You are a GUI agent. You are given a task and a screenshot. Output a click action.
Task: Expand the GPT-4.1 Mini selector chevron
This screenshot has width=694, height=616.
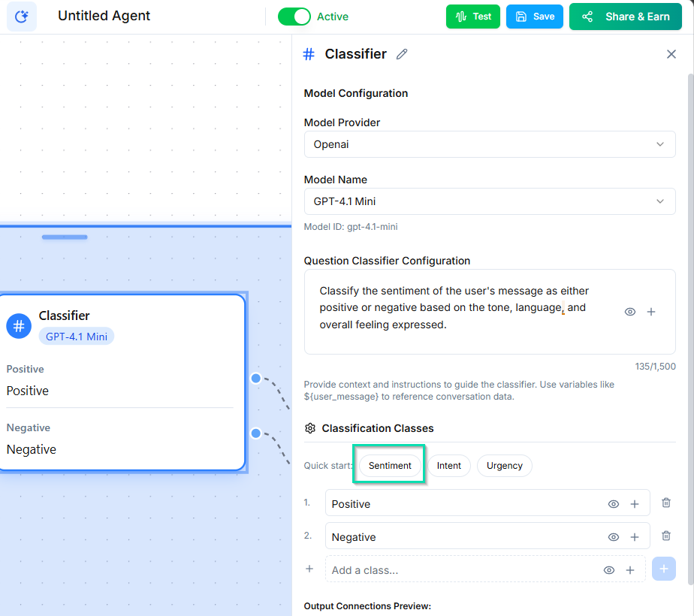[660, 201]
